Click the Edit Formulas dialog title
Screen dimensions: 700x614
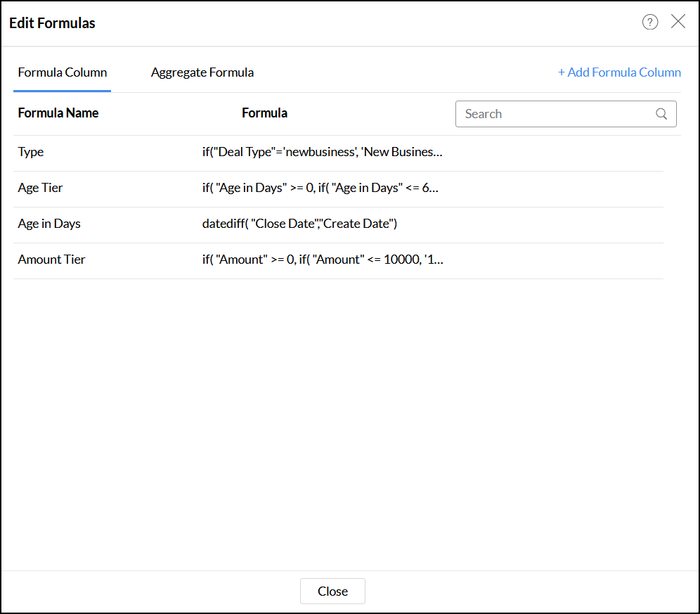[52, 23]
